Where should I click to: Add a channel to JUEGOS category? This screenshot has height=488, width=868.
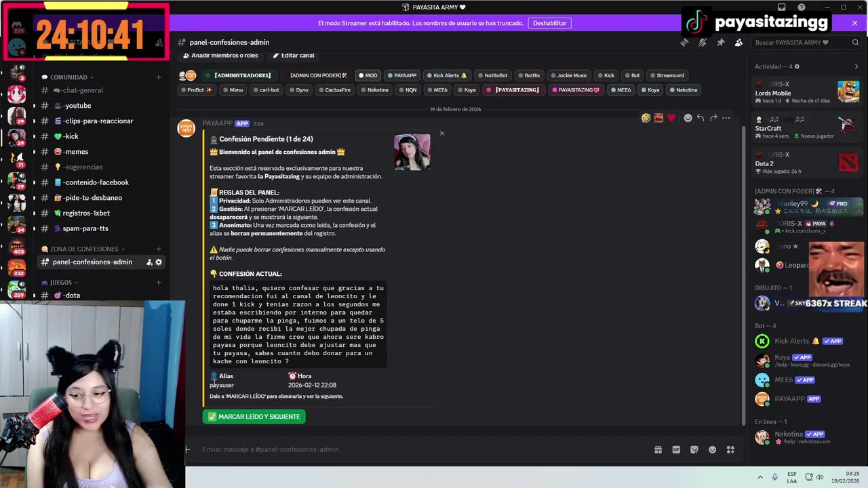point(159,282)
